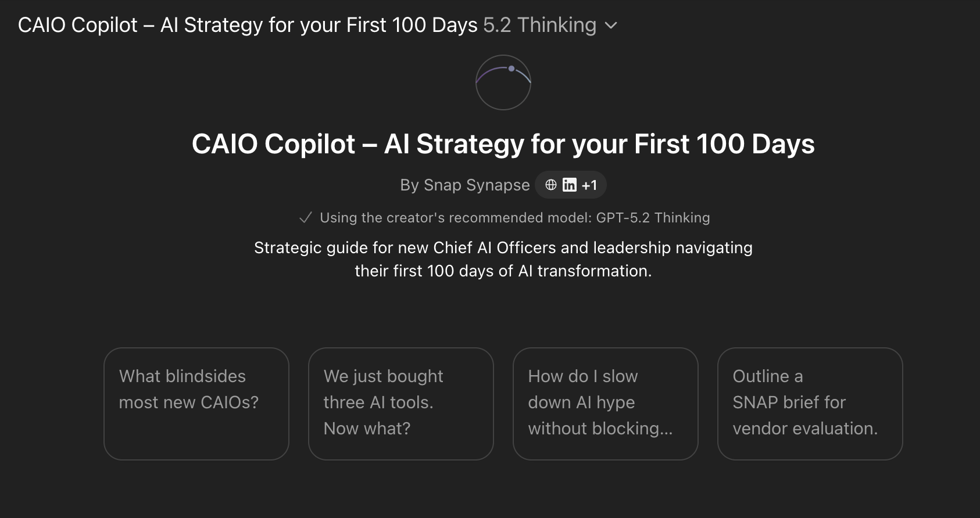Screen dimensions: 980x518
Task: Click the large centered CAIO Copilot heading
Action: tap(503, 144)
